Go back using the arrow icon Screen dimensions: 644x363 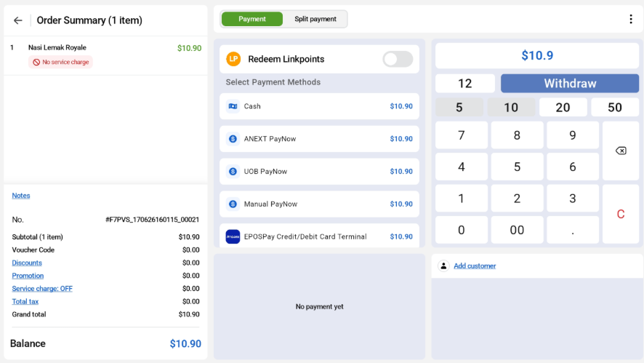pos(17,20)
